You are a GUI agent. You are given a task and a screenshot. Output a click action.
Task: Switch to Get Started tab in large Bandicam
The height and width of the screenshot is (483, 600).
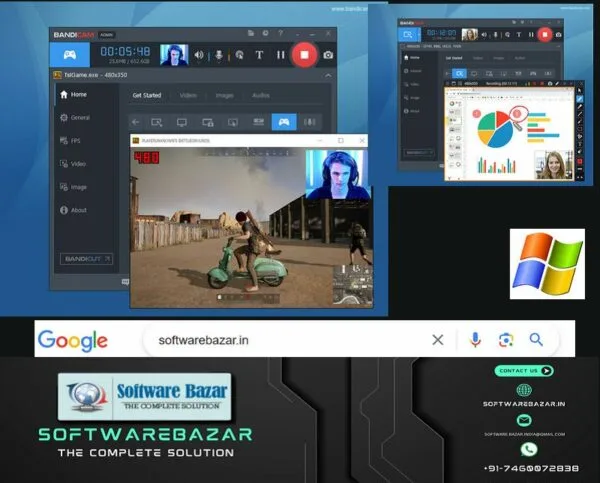pos(147,95)
